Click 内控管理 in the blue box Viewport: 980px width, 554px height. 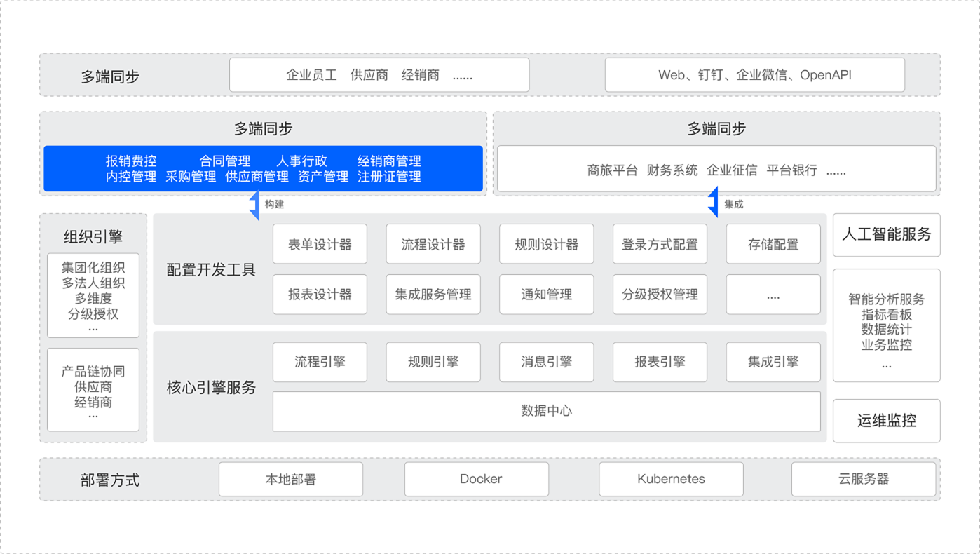pos(131,177)
